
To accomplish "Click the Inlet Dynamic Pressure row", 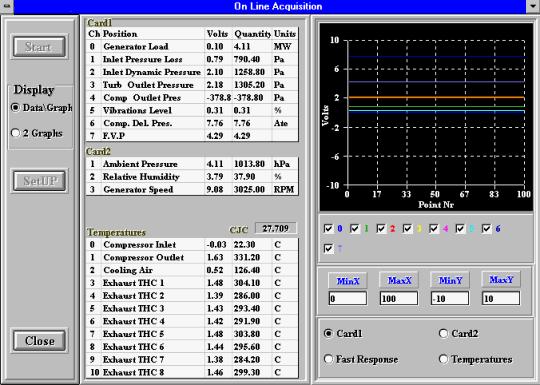I will click(192, 72).
